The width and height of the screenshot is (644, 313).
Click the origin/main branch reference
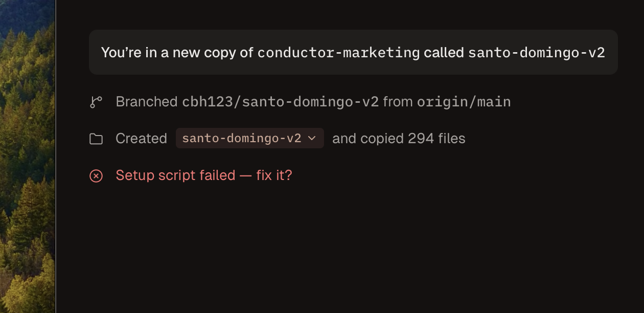(464, 102)
